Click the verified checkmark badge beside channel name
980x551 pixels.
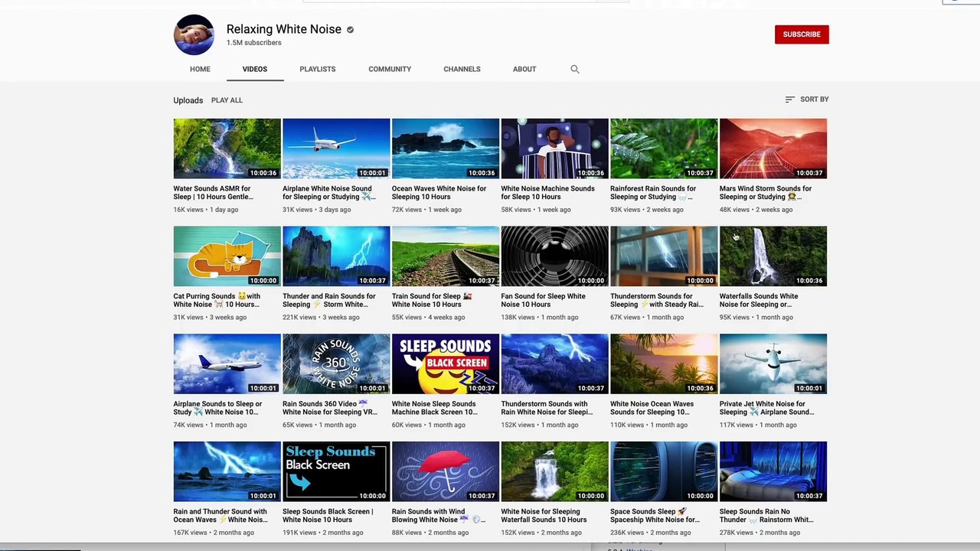coord(350,30)
